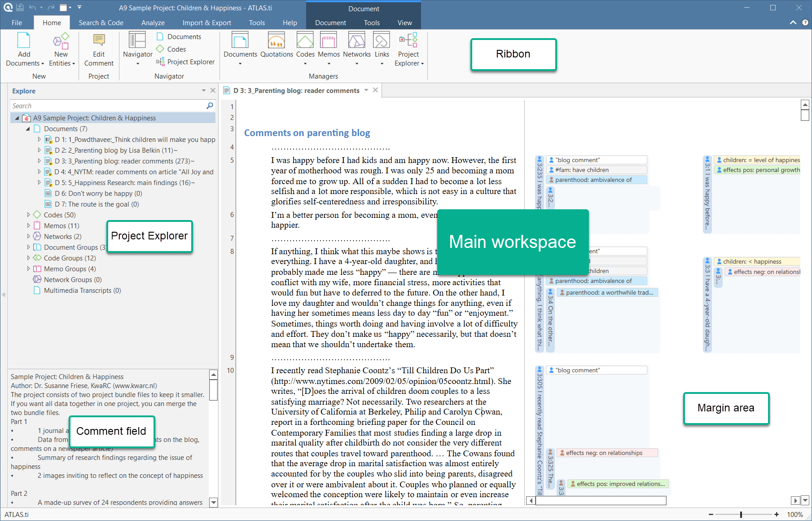
Task: Click the zoom slider handle
Action: [x=741, y=515]
